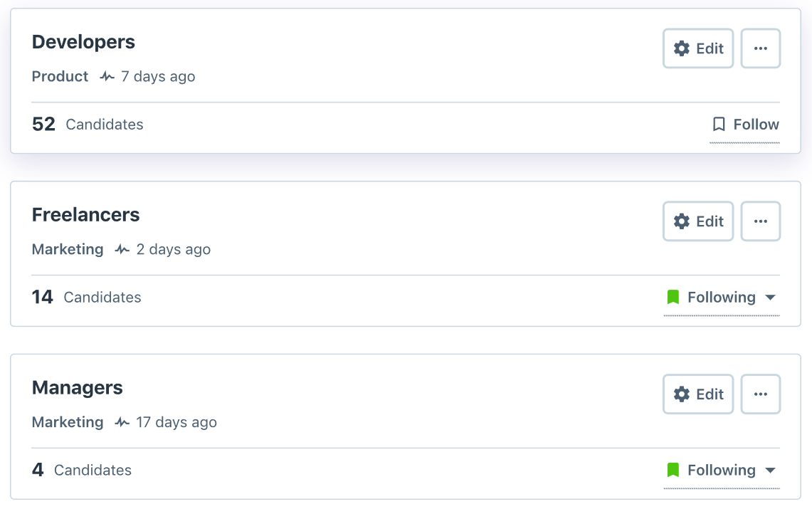Click the gear icon on Freelancers card
The height and width of the screenshot is (514, 812).
click(x=682, y=221)
